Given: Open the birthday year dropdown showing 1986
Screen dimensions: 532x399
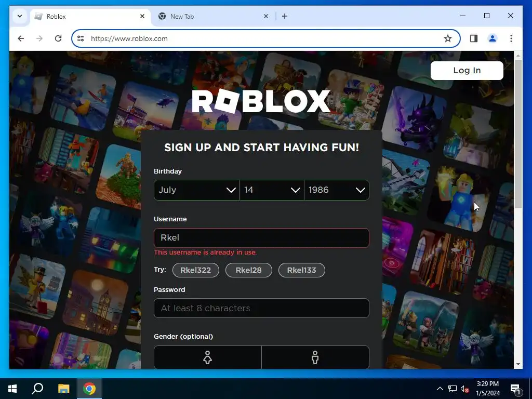Looking at the screenshot, I should point(337,190).
